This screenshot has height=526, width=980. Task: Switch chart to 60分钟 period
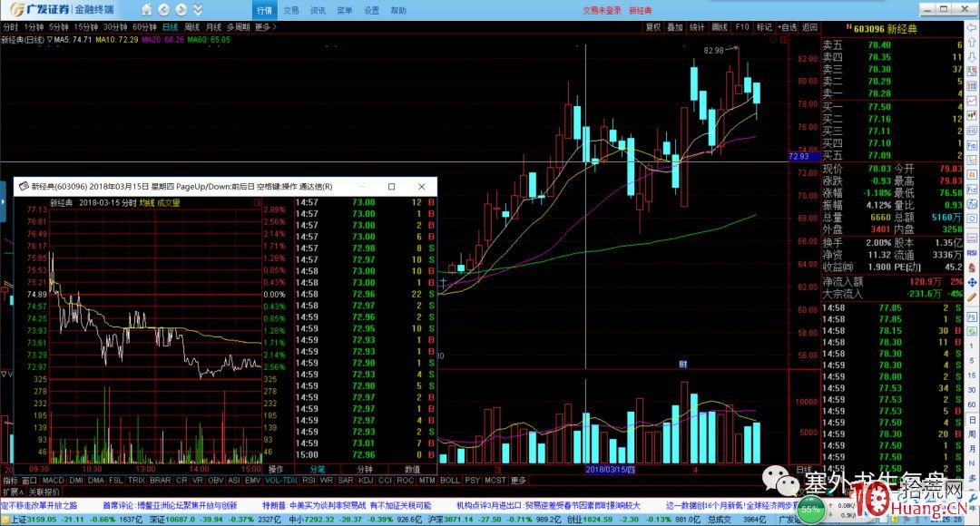[x=144, y=27]
